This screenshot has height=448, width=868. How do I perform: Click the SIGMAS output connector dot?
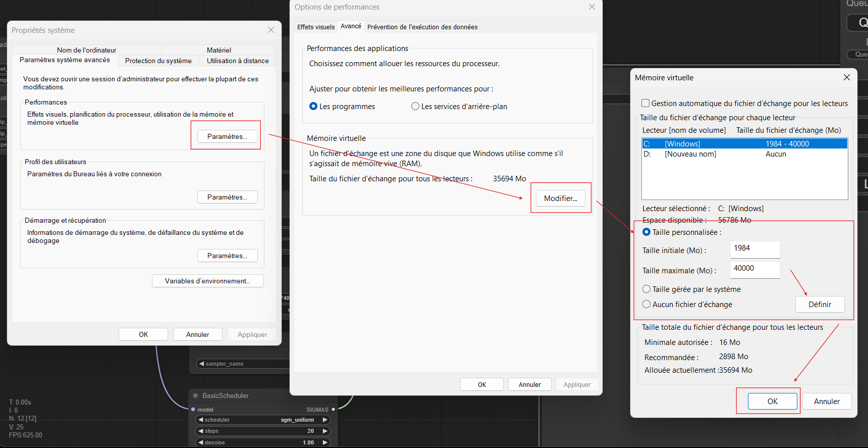334,410
